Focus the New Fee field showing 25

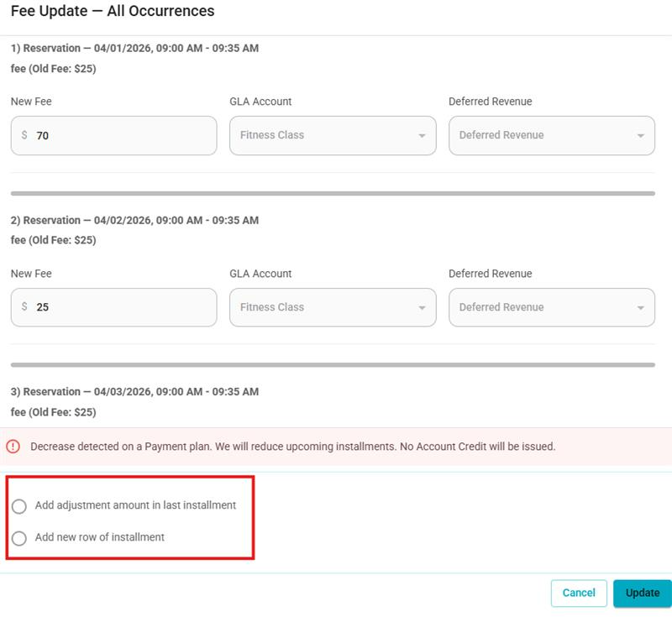point(113,307)
